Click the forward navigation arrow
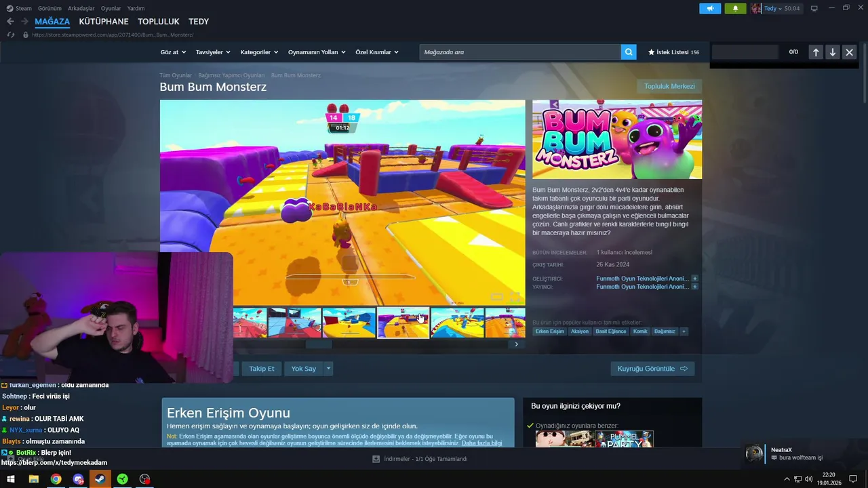 click(x=24, y=22)
